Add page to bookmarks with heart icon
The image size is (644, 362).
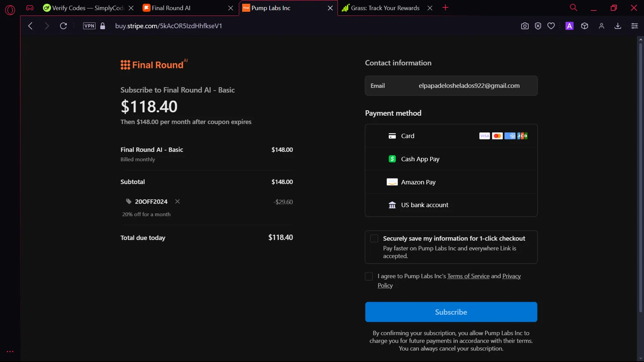pos(551,26)
